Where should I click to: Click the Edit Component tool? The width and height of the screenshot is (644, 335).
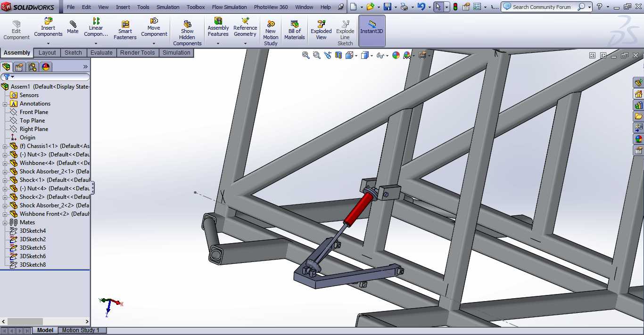pyautogui.click(x=17, y=30)
